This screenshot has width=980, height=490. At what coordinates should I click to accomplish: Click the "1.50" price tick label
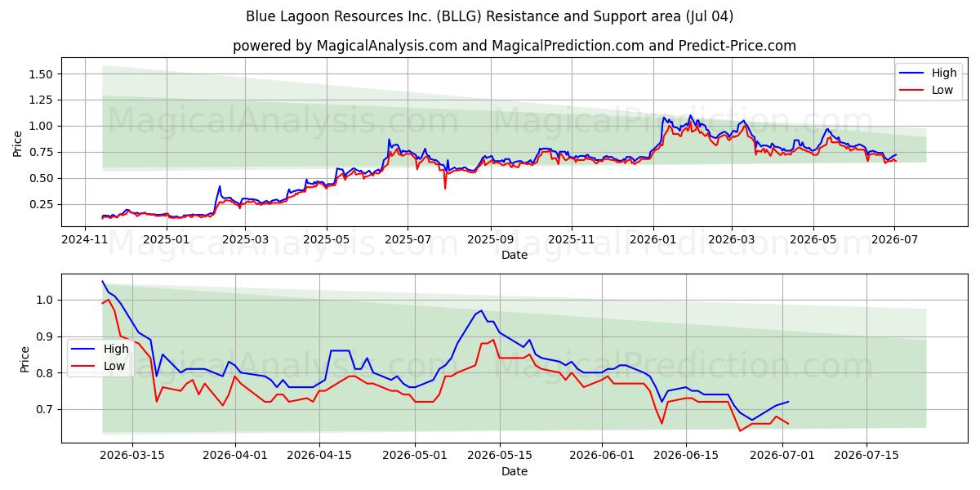coord(42,74)
